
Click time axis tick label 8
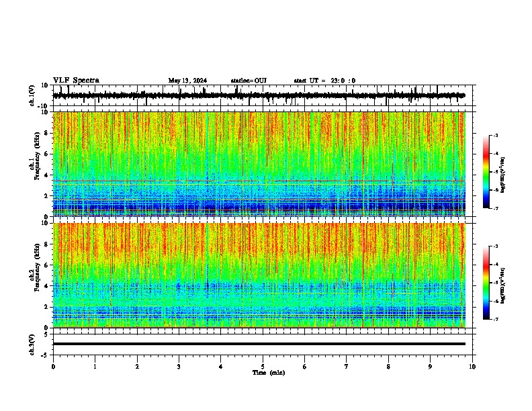tap(388, 367)
